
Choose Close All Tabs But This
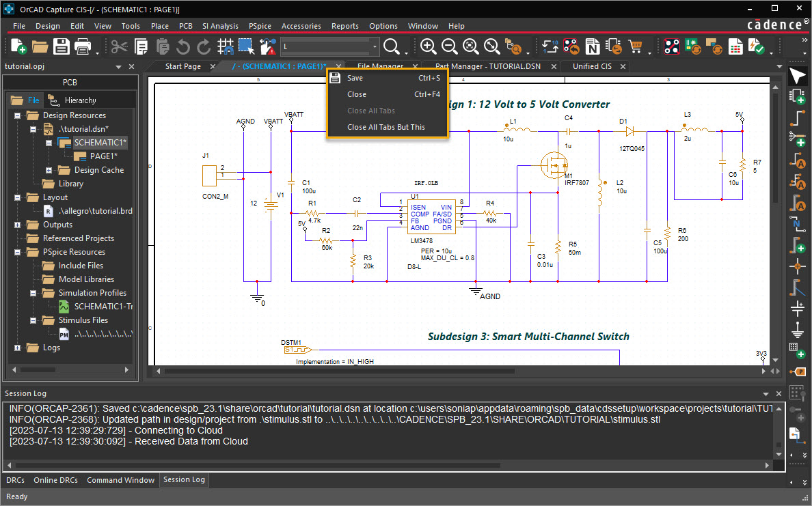coord(385,127)
